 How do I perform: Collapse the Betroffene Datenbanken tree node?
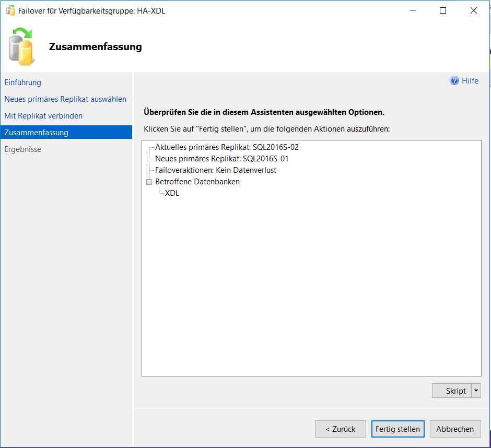tap(149, 182)
